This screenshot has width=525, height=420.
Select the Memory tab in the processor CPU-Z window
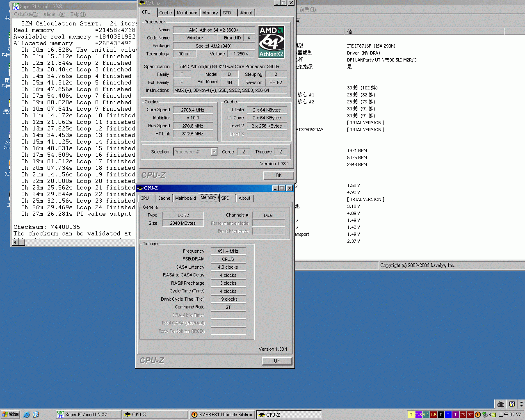coord(210,13)
